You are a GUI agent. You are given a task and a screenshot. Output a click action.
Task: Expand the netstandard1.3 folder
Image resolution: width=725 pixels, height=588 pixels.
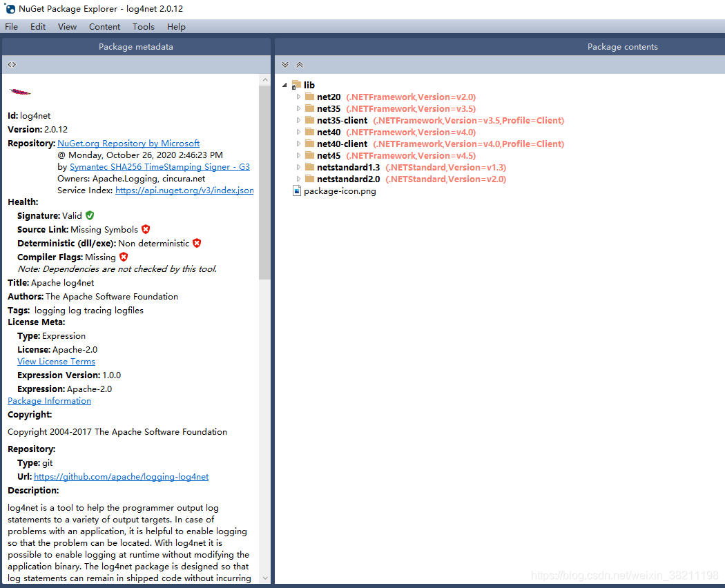point(298,167)
